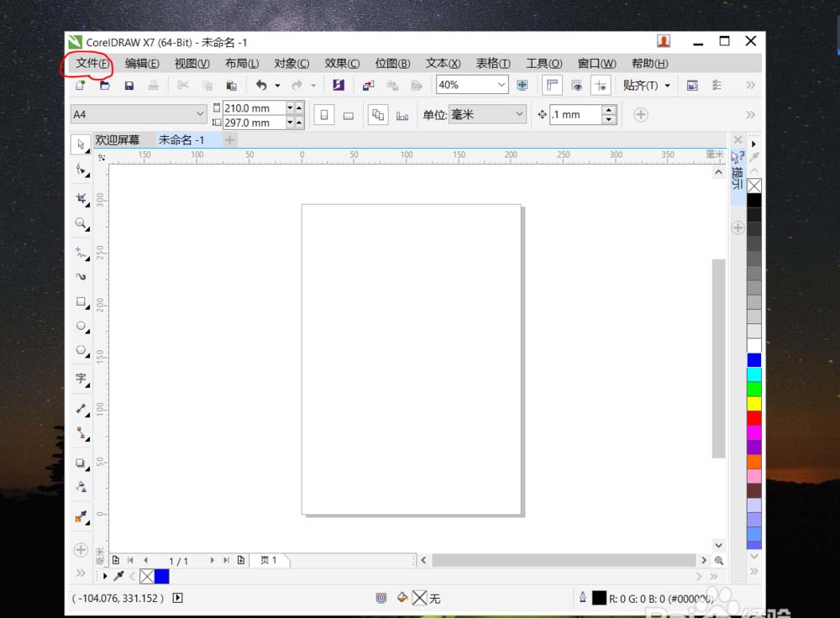Switch to the 欢迎屏幕 tab
The width and height of the screenshot is (840, 618).
pyautogui.click(x=120, y=139)
